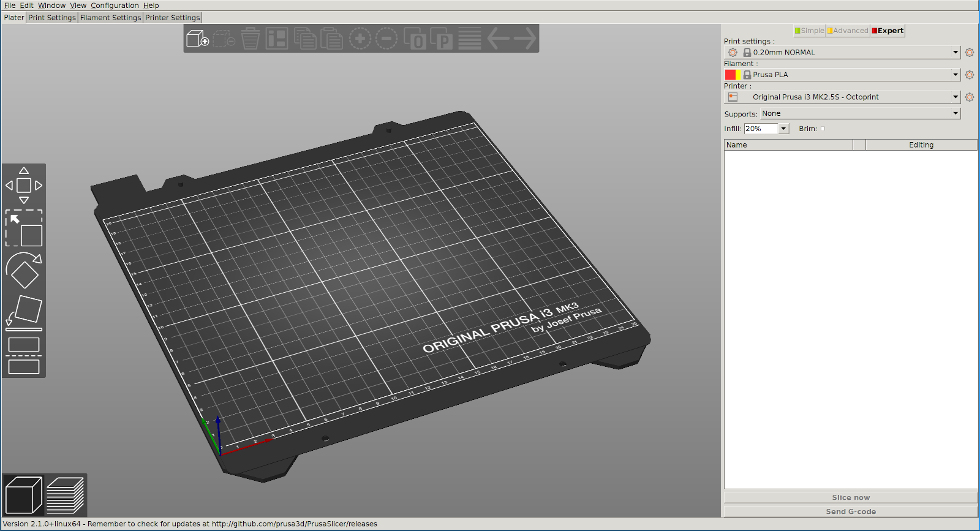Click the Copy icon in top toolbar
This screenshot has height=531, width=980.
coord(305,39)
